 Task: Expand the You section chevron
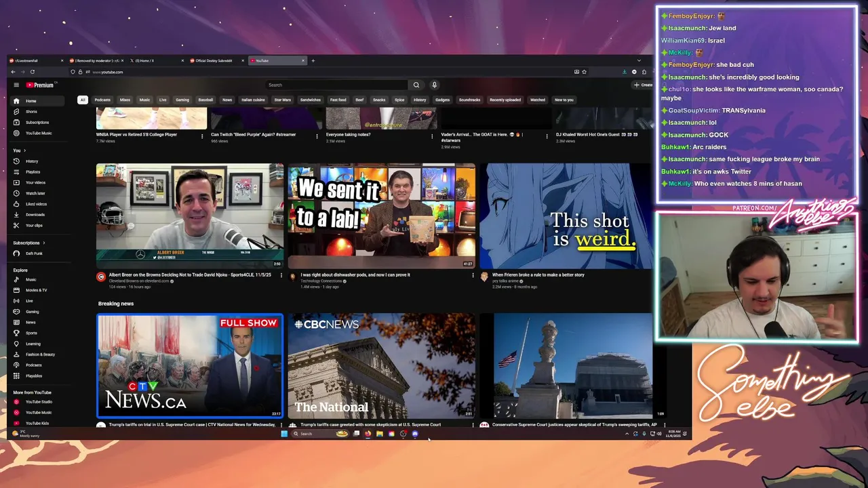24,150
